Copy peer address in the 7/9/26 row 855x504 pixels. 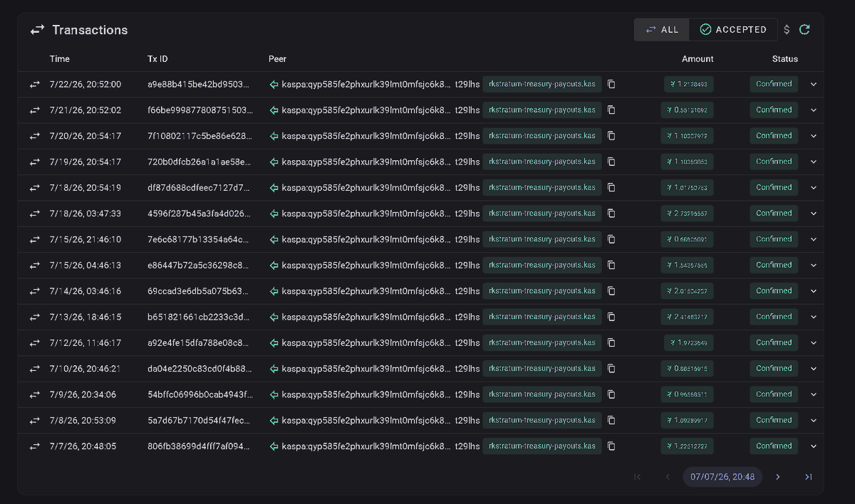click(x=611, y=394)
